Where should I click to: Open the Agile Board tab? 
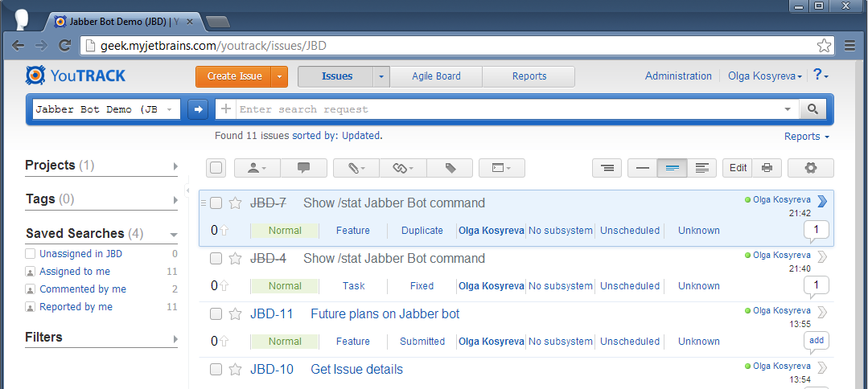(x=436, y=76)
